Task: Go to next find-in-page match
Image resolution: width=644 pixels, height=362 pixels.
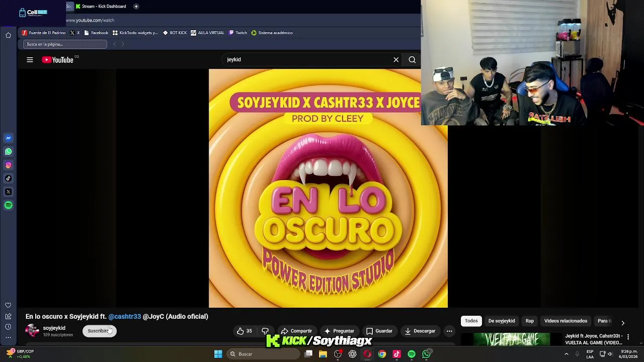Action: click(123, 44)
